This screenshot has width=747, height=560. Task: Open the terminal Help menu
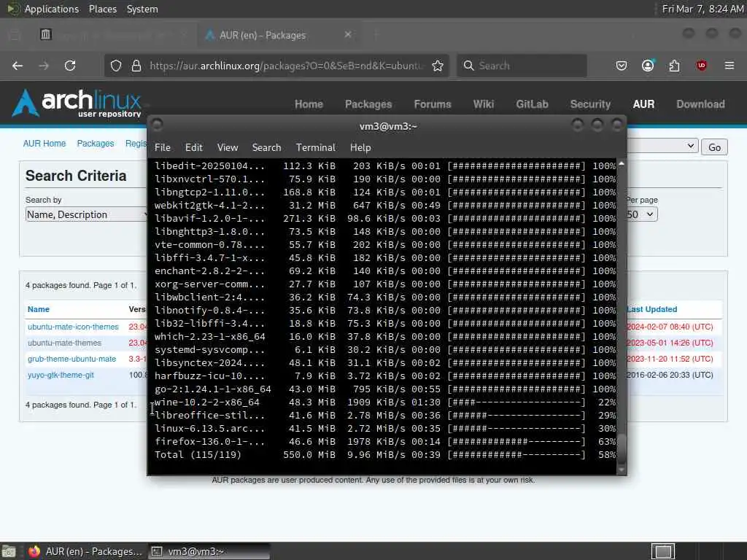coord(360,147)
